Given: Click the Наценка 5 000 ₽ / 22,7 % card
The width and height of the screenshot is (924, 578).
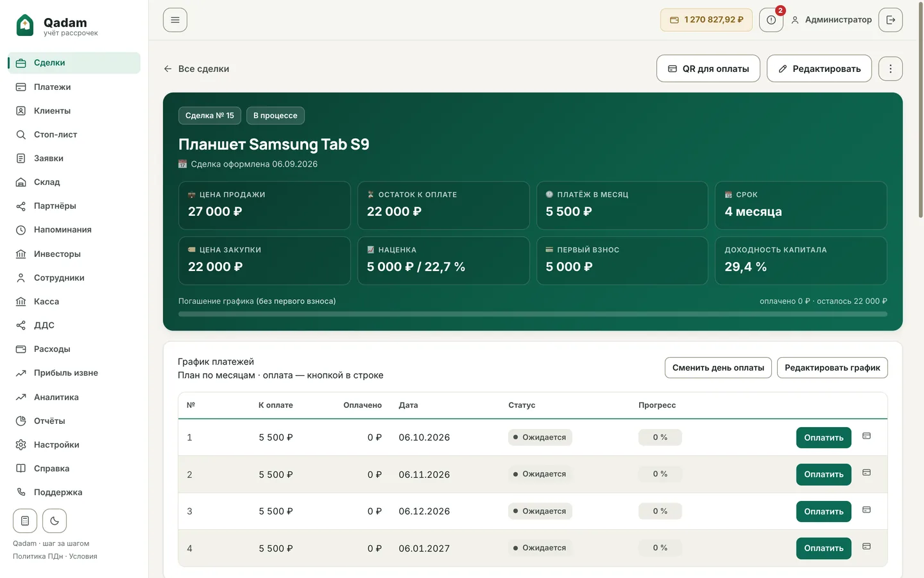Looking at the screenshot, I should pos(443,261).
